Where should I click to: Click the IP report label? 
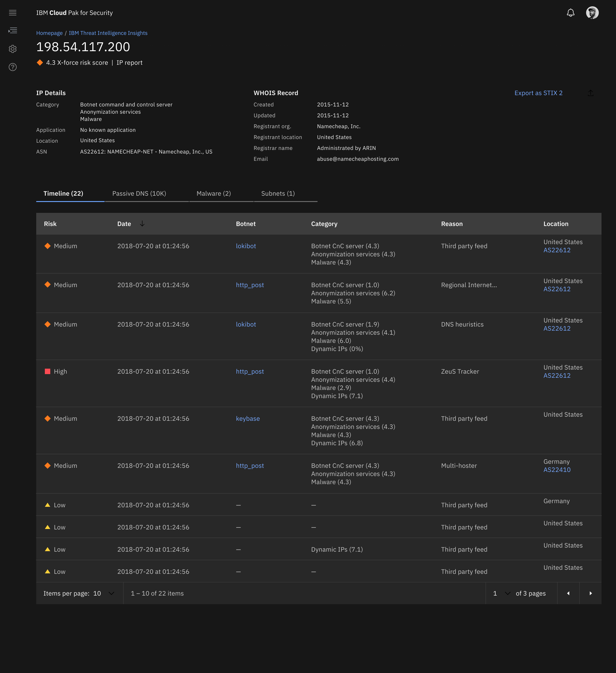tap(129, 63)
